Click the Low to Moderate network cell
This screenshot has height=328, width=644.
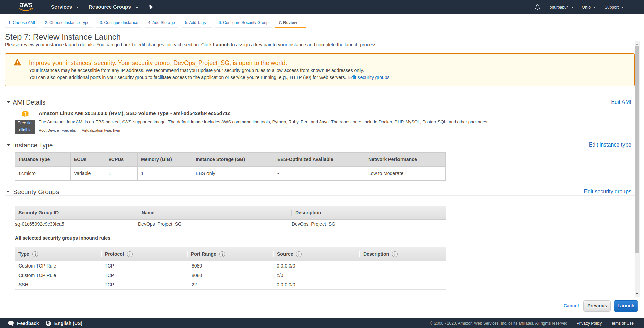click(405, 173)
